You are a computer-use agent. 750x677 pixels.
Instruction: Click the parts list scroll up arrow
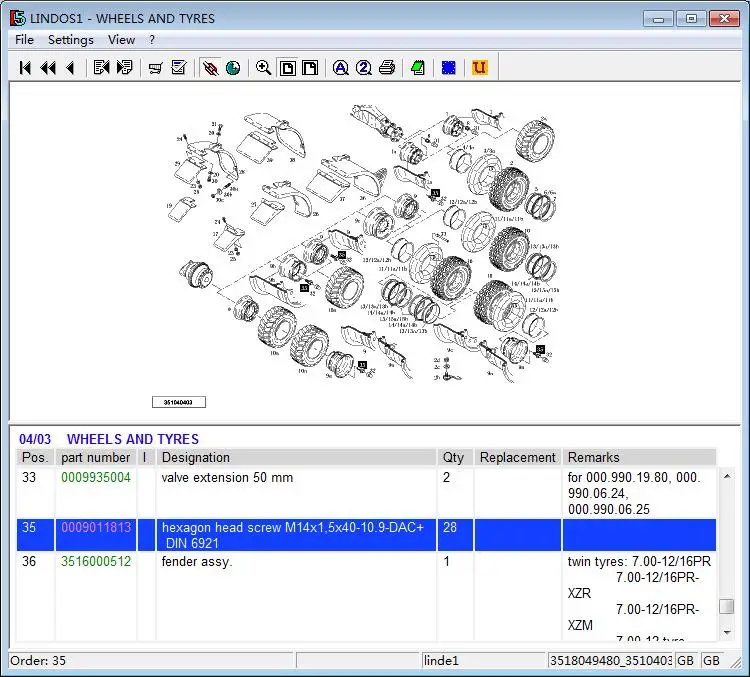click(727, 476)
